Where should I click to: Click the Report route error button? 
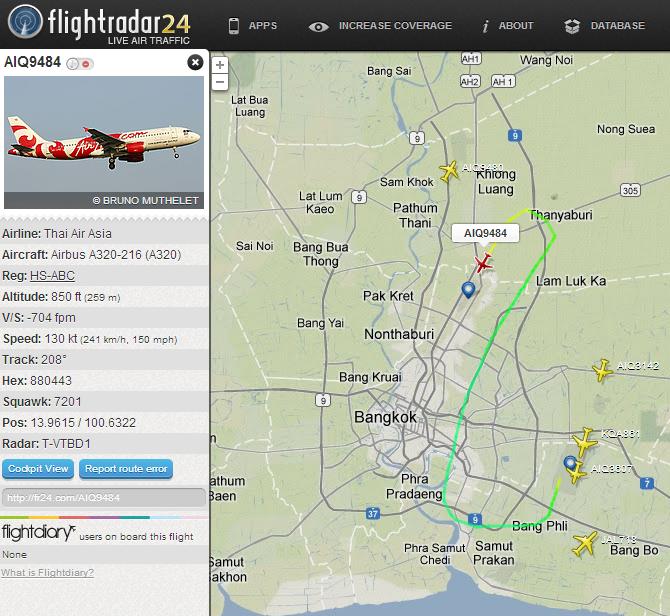click(126, 469)
